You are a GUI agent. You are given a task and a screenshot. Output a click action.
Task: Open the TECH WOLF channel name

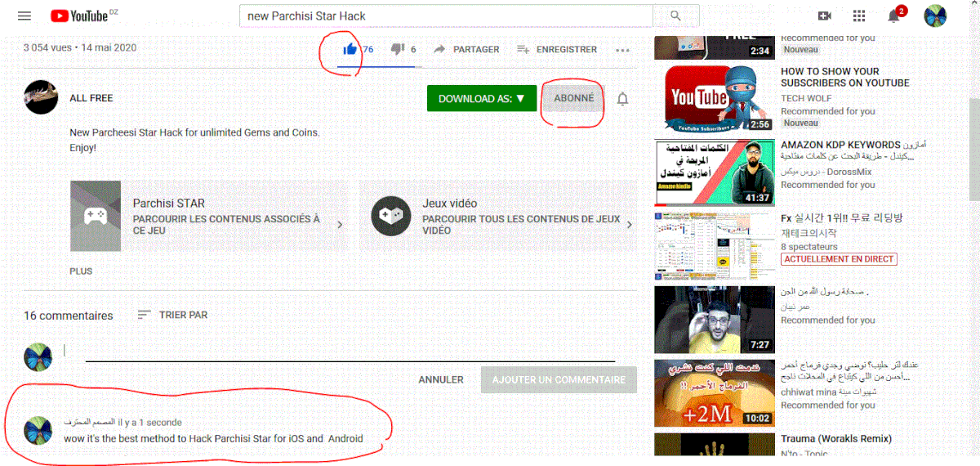806,98
